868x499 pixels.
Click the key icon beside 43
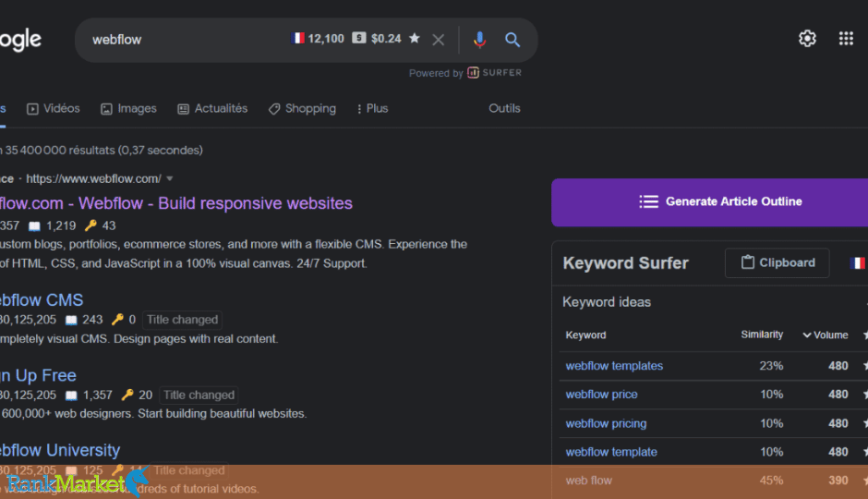click(90, 225)
